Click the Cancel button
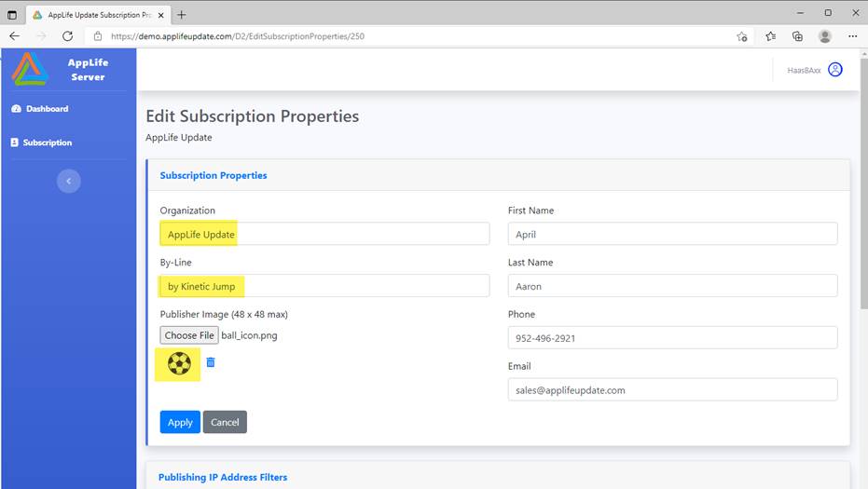This screenshot has height=489, width=868. click(225, 422)
